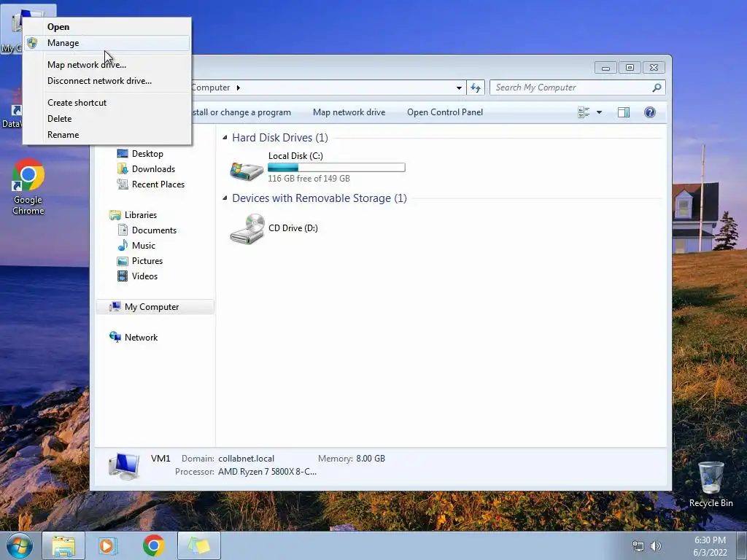Click the taskbar clock showing 6:30 PM
The height and width of the screenshot is (560, 747).
(x=710, y=546)
